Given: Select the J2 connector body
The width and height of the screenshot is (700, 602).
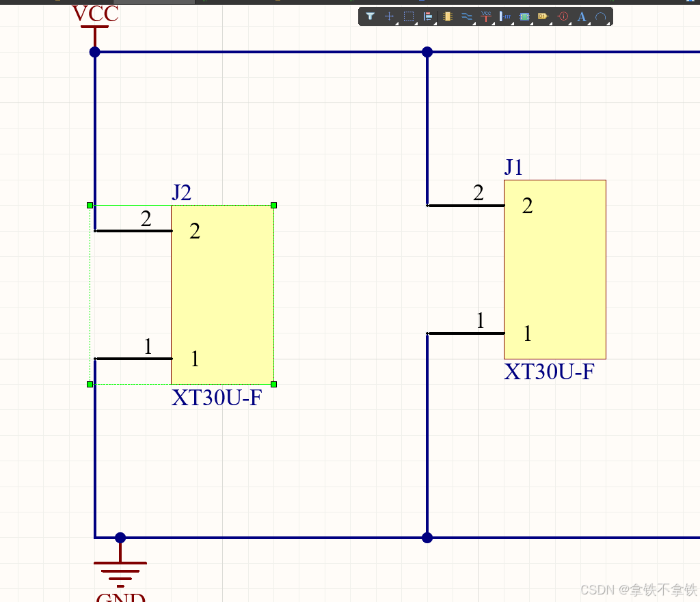Looking at the screenshot, I should [x=222, y=295].
